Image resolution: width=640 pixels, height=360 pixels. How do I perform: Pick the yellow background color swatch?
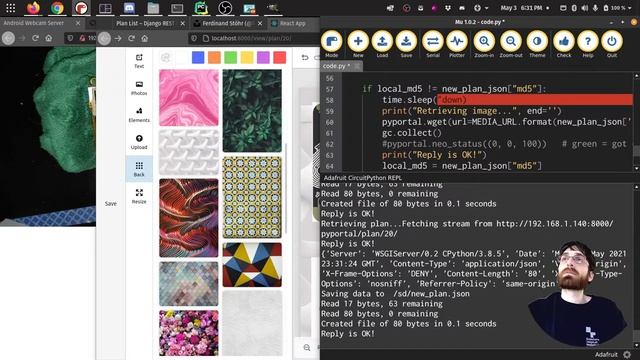pos(247,58)
